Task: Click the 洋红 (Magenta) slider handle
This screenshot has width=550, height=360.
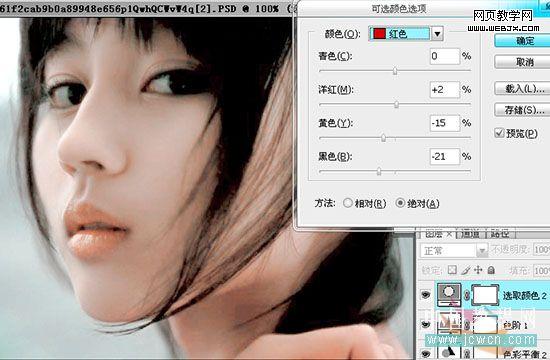Action: [x=396, y=104]
